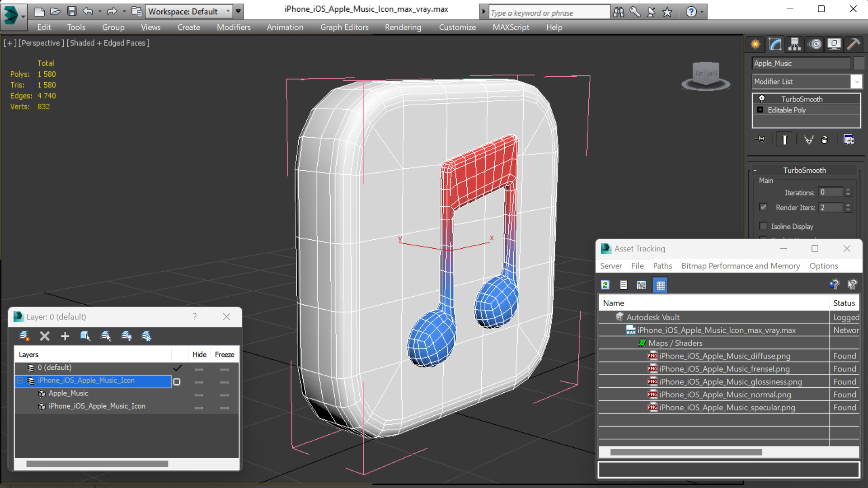The image size is (868, 488).
Task: Open Options in Asset Tracking
Action: (x=824, y=266)
